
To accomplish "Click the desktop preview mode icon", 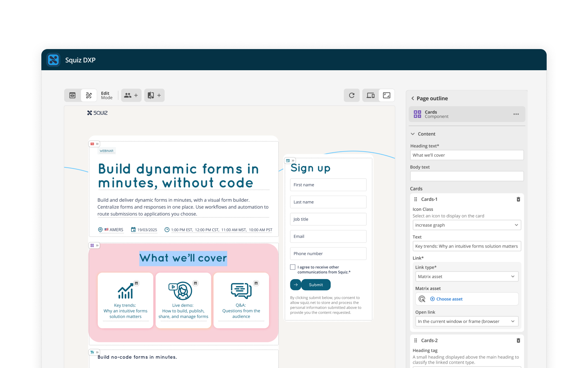I will pyautogui.click(x=371, y=95).
